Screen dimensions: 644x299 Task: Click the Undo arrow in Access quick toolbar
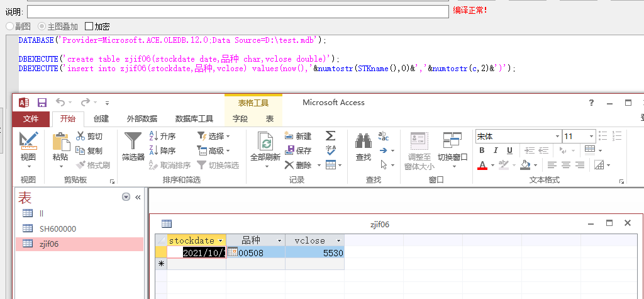[x=60, y=103]
